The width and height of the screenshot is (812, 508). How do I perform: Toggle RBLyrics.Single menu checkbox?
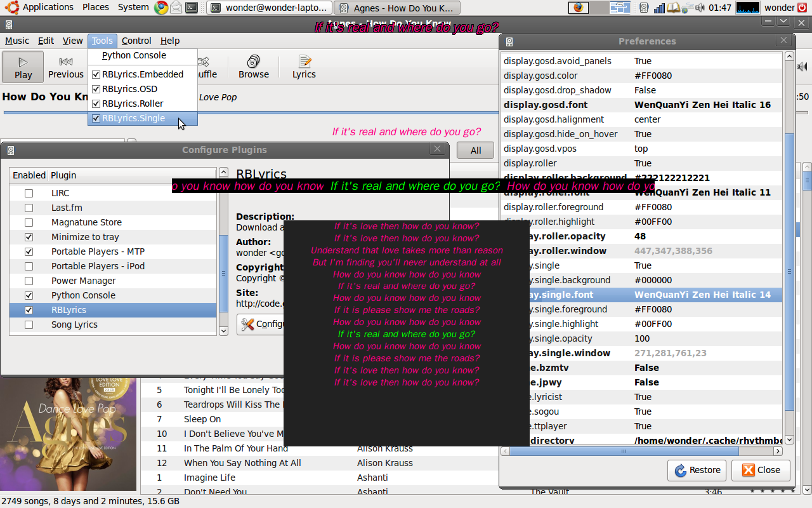point(96,118)
